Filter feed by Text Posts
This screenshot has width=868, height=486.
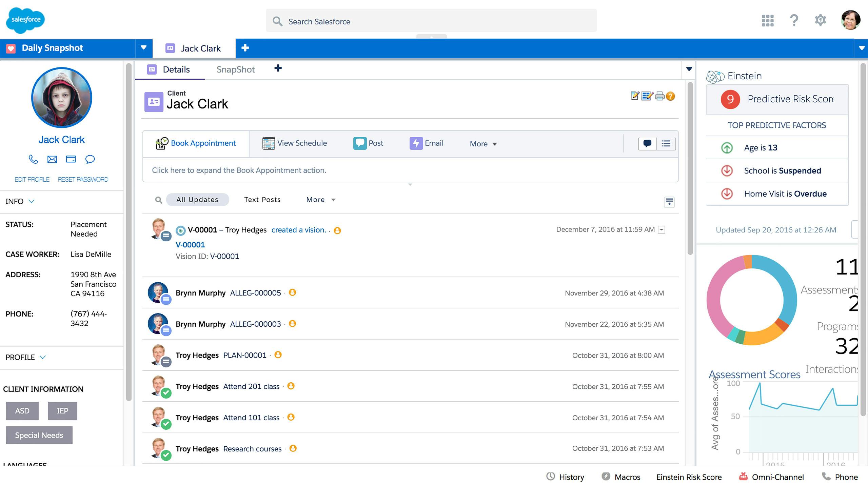[x=262, y=200]
